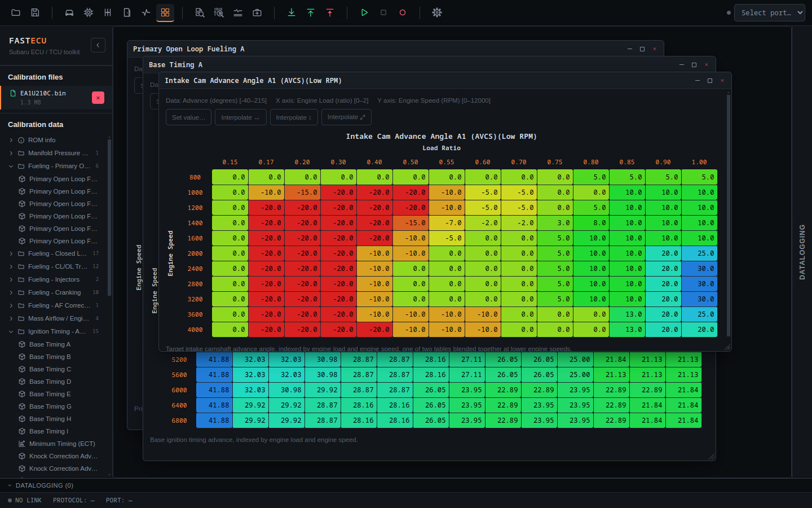Click the gray stop square icon
Viewport: 812px width, 508px height.
pos(383,12)
